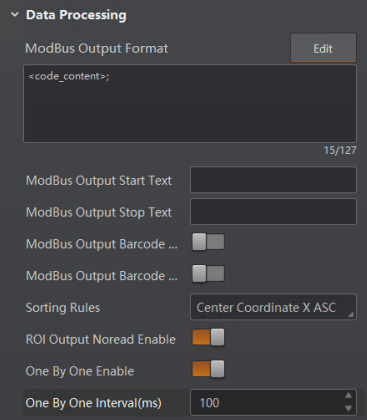Image resolution: width=367 pixels, height=420 pixels.
Task: Turn off the One By One Enable toggle
Action: 208,369
